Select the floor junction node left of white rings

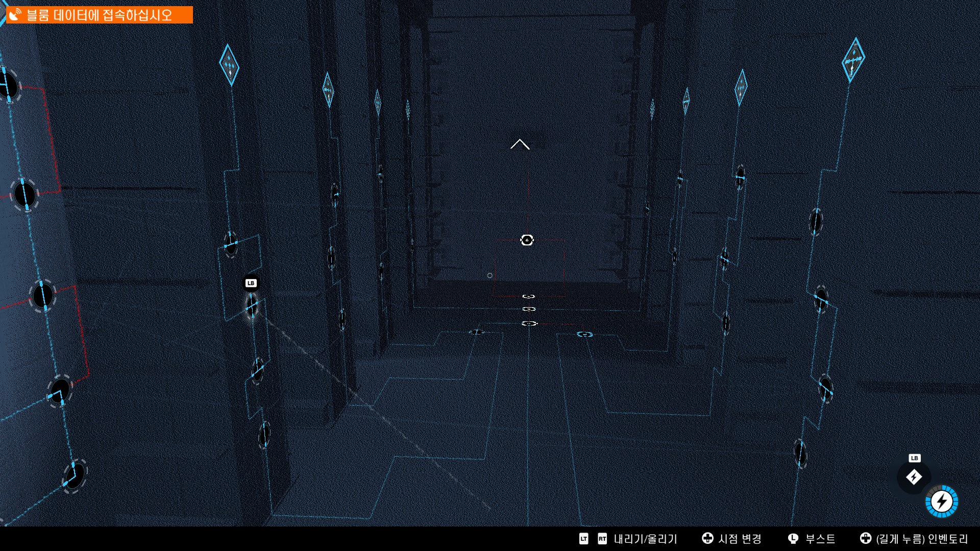point(476,332)
